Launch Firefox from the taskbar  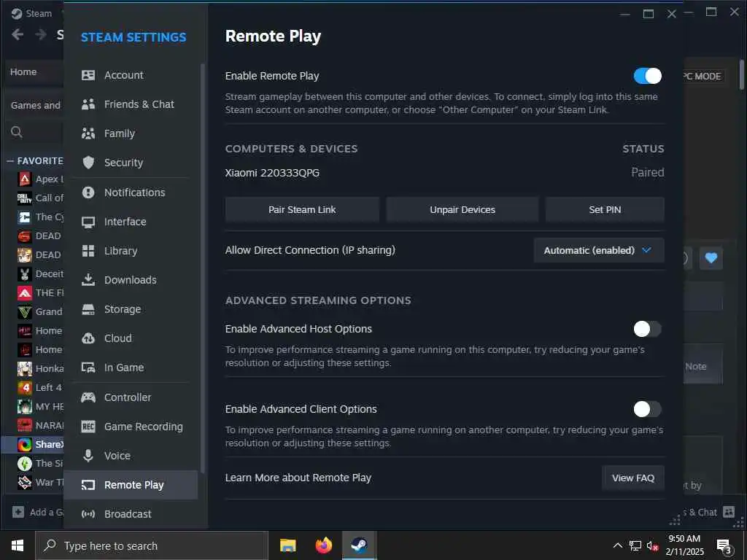click(x=323, y=545)
